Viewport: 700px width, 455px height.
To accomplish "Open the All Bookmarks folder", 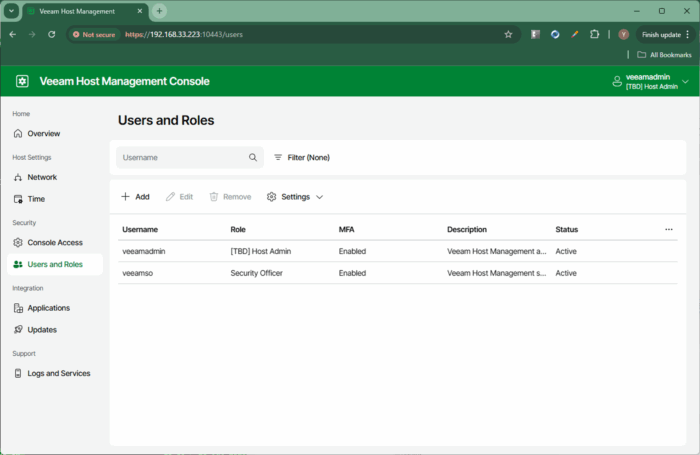I will 664,54.
